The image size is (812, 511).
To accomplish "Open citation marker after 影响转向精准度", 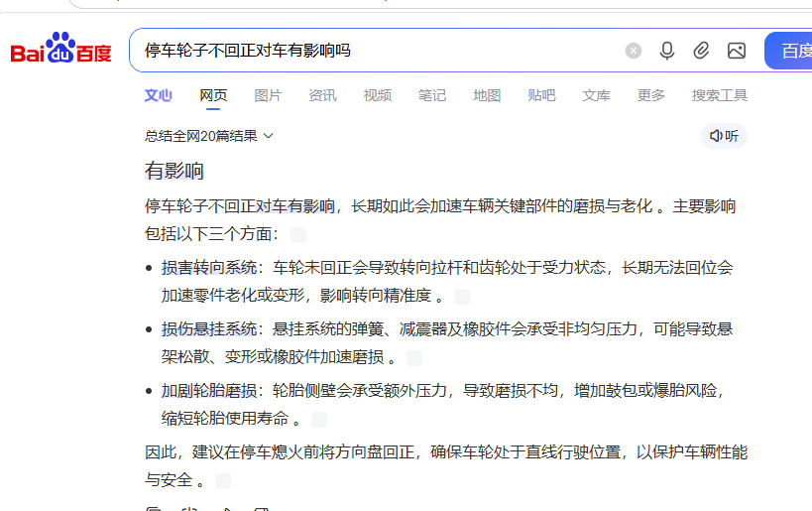I will pyautogui.click(x=462, y=297).
